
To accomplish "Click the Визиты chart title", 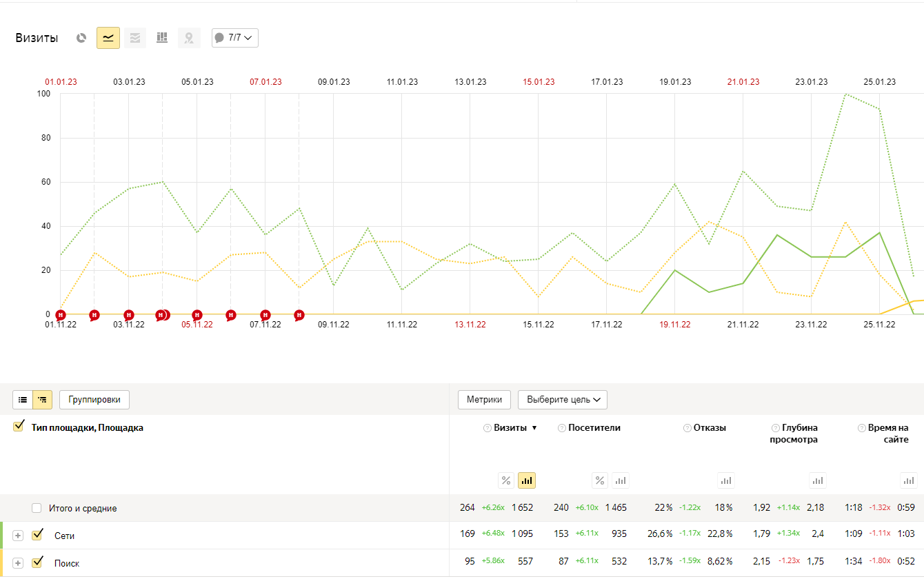I will point(37,38).
